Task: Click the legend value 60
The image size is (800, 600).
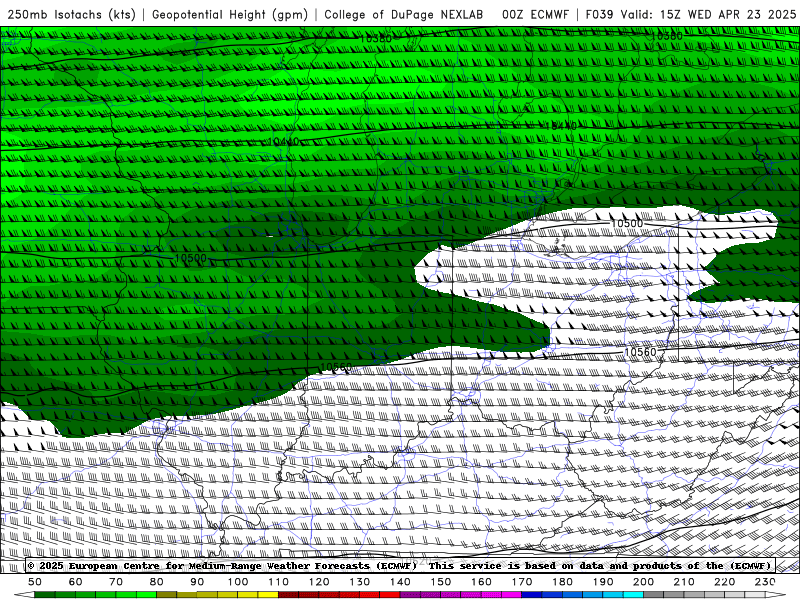Action: click(x=75, y=582)
